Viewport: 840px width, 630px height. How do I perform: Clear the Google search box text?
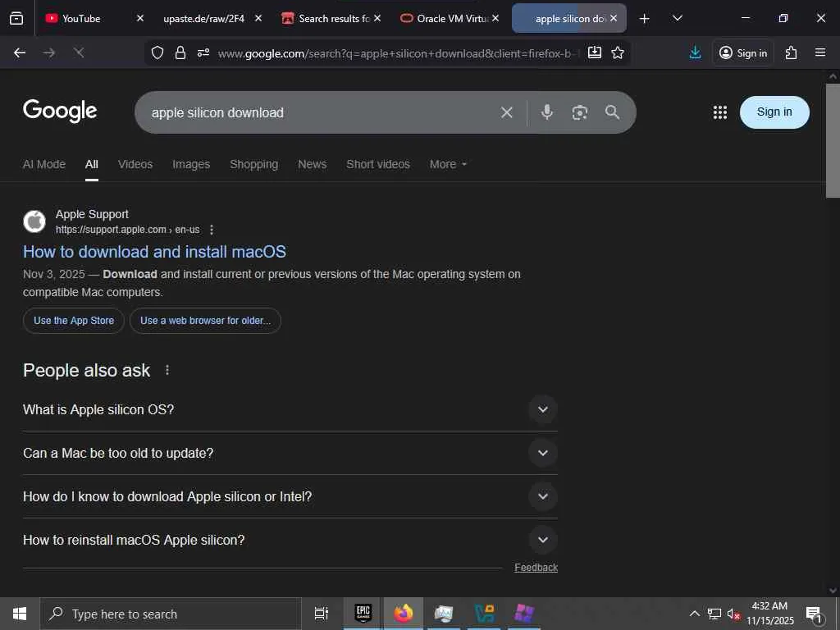506,112
